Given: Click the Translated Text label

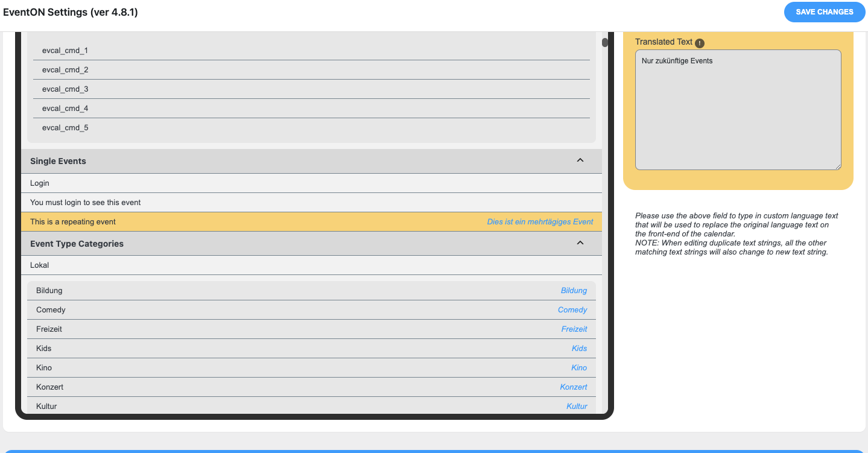Looking at the screenshot, I should pos(664,42).
